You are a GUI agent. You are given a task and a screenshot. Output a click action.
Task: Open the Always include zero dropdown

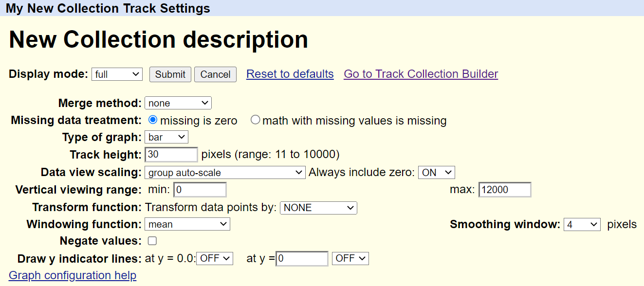(436, 172)
